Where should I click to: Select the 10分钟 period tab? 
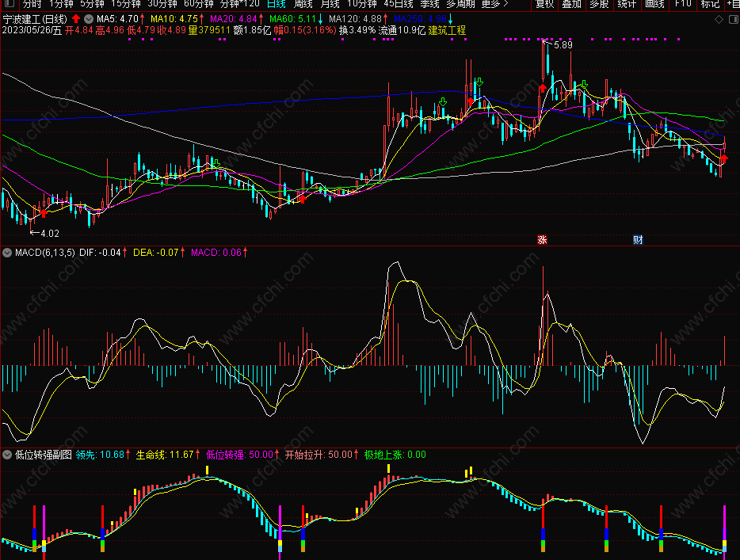(361, 4)
